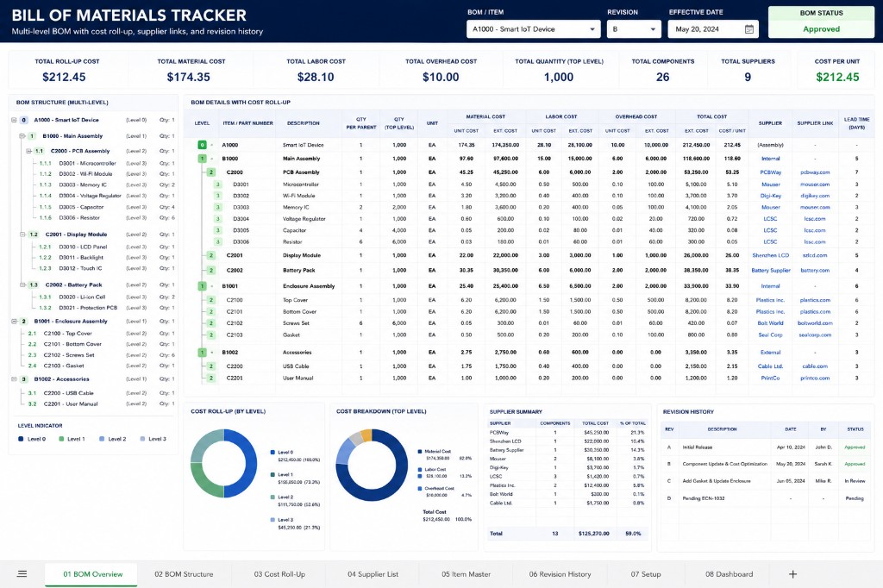Click the Effective Date field May 20, 2024
Screen dimensions: 883x588
tap(713, 29)
